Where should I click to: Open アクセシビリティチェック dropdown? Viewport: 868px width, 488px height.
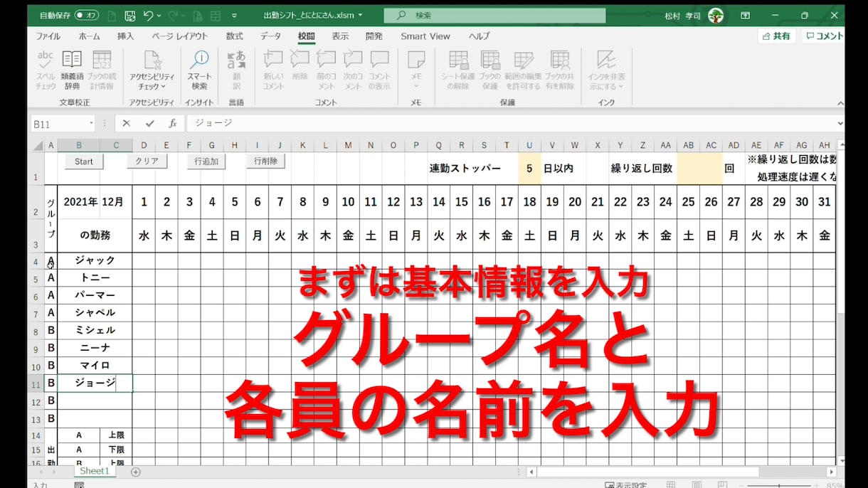(x=152, y=70)
